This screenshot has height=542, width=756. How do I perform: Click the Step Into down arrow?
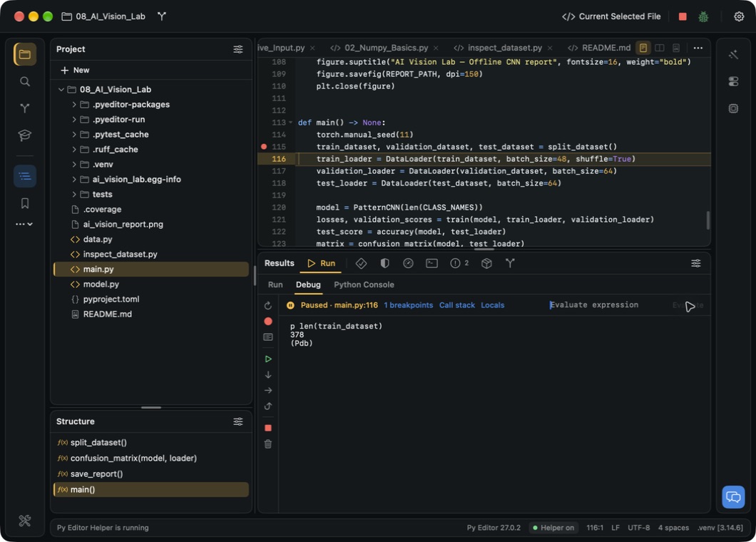(268, 374)
